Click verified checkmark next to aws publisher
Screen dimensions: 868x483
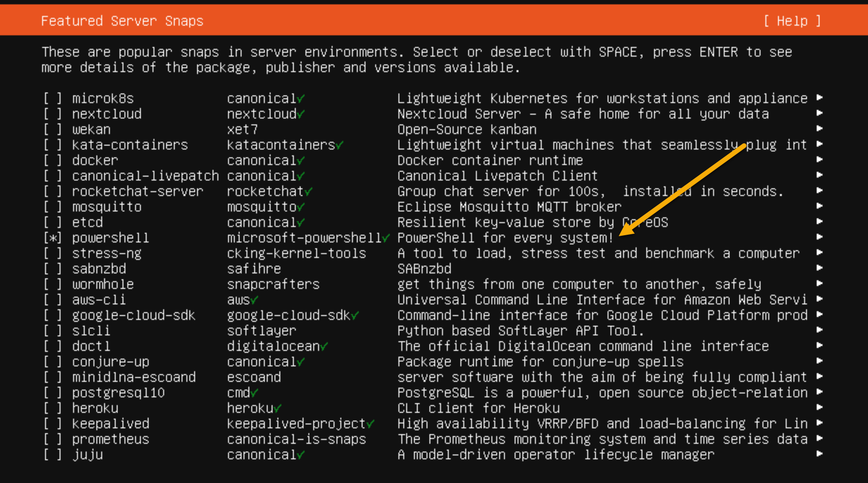[254, 301]
